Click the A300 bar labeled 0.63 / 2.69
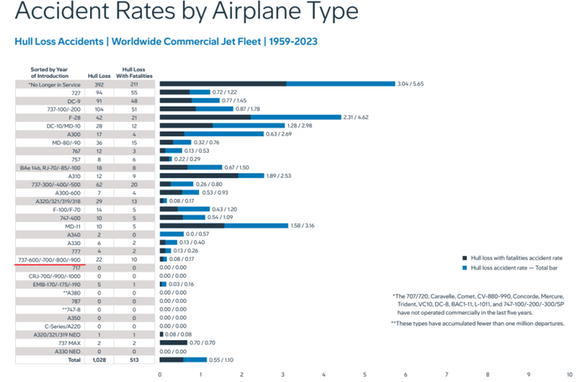 212,133
